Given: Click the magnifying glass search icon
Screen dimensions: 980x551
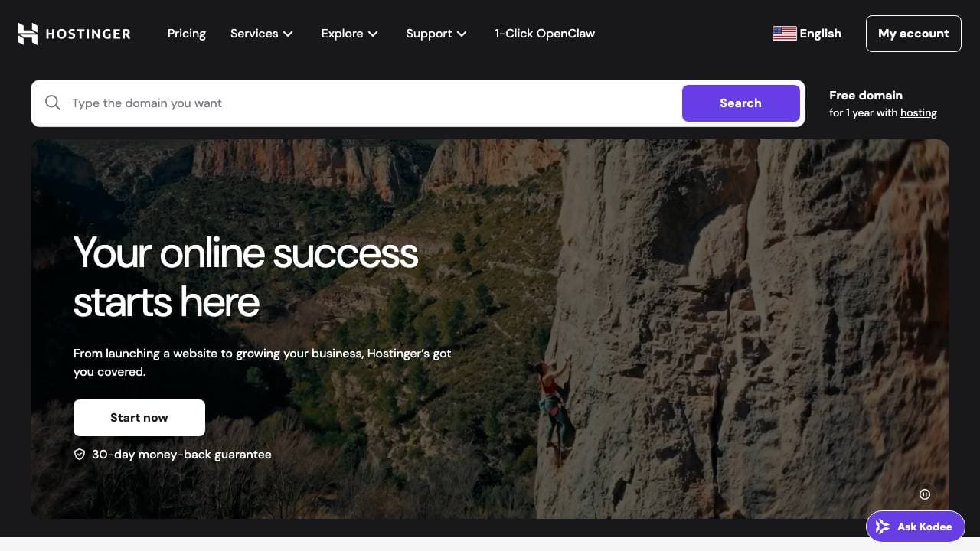Looking at the screenshot, I should [x=53, y=103].
